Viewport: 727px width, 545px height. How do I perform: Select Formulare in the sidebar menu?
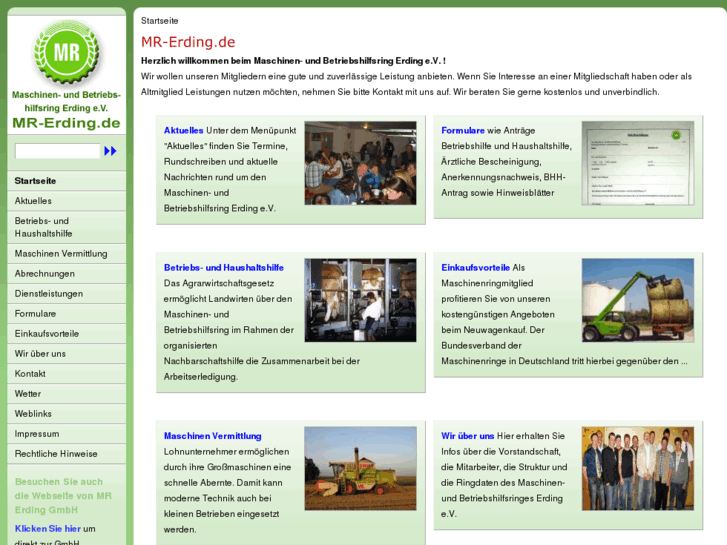(67, 314)
